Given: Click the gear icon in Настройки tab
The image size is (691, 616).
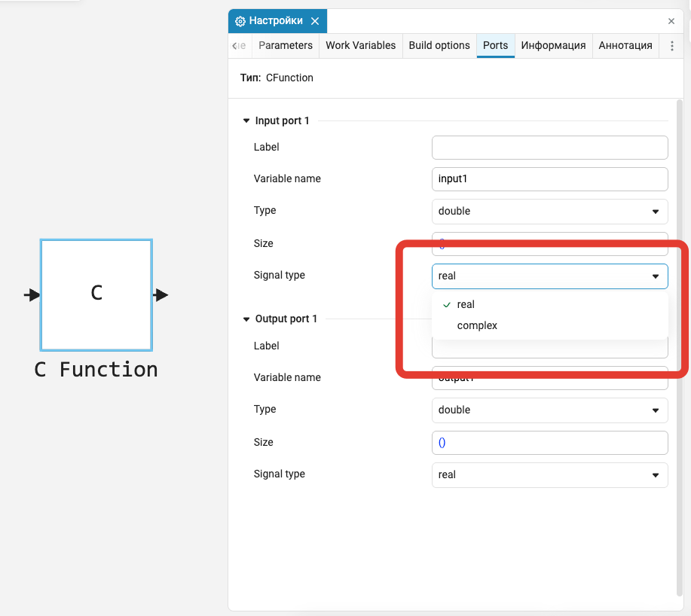Looking at the screenshot, I should [240, 21].
